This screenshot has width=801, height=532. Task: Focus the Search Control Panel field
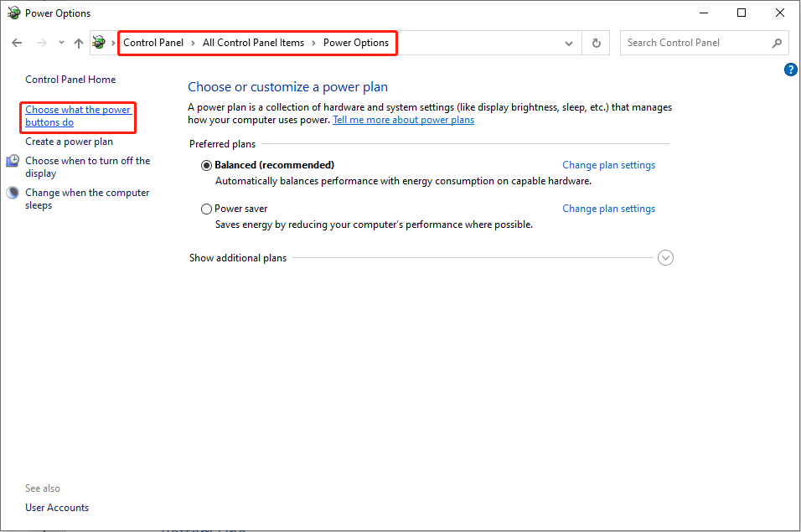click(705, 43)
